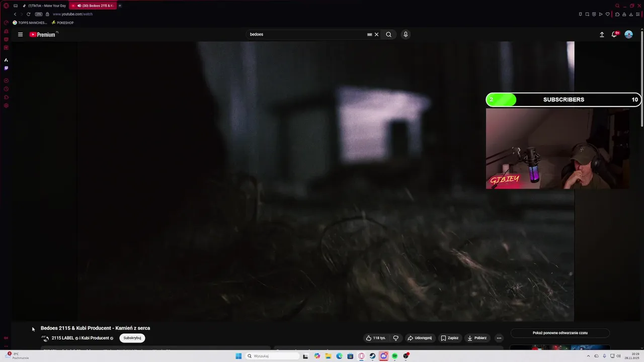644x362 pixels.
Task: Click the taskbar Wyszukaj search box
Action: click(x=272, y=356)
